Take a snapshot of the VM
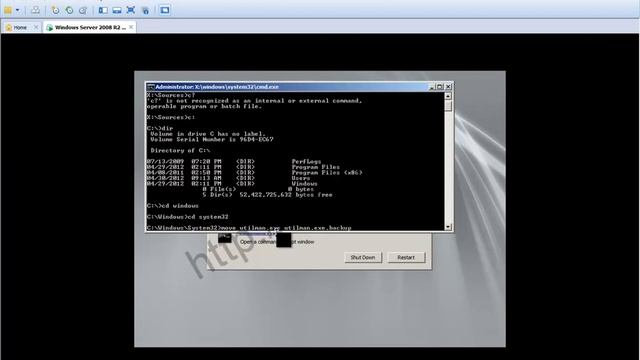The height and width of the screenshot is (360, 640). click(x=55, y=10)
